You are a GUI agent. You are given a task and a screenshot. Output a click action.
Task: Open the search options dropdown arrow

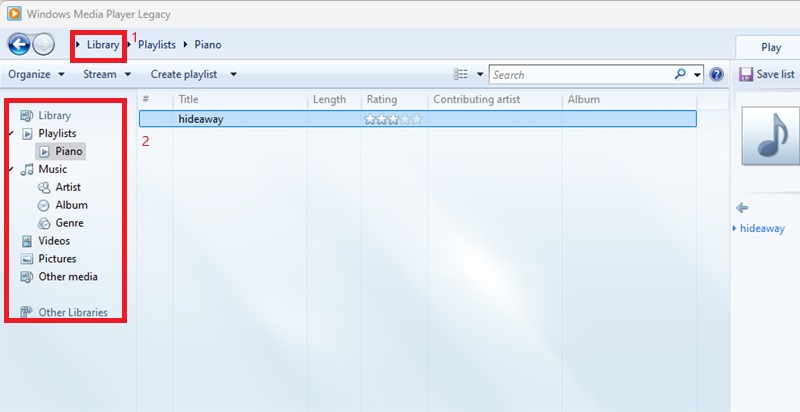coord(697,75)
